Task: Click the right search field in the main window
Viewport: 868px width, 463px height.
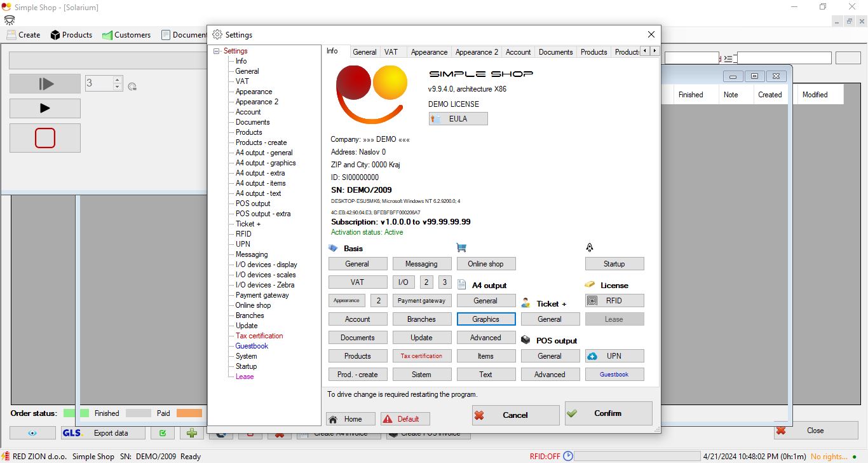Action: (x=784, y=59)
